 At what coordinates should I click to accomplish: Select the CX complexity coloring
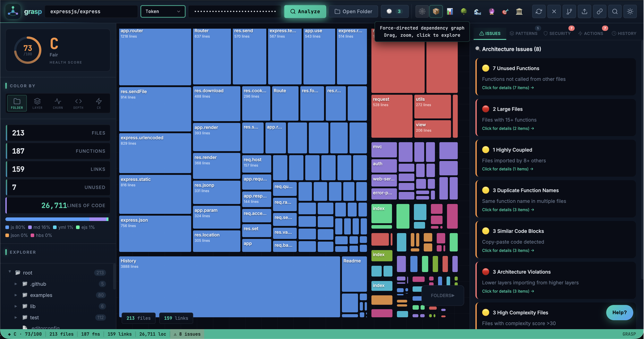tap(98, 103)
